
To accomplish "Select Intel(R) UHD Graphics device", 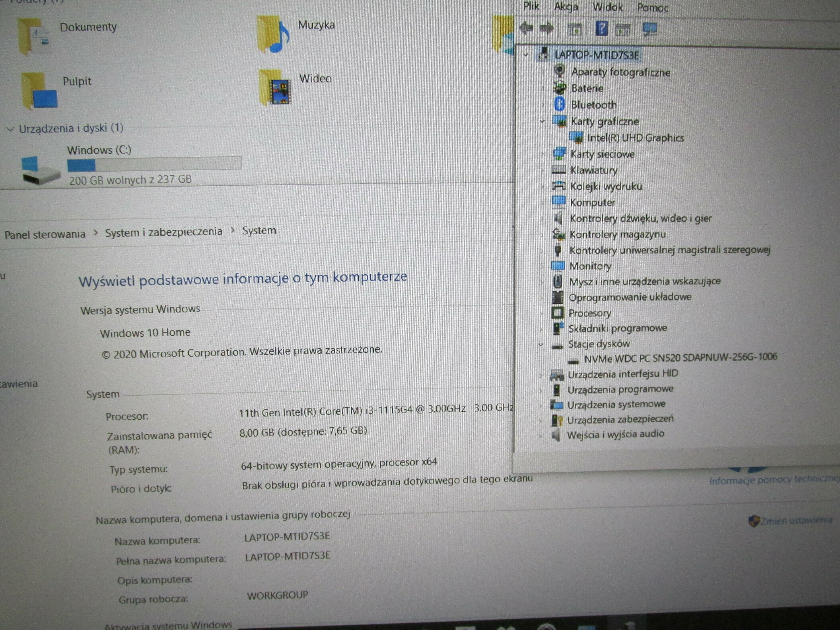I will (x=635, y=137).
